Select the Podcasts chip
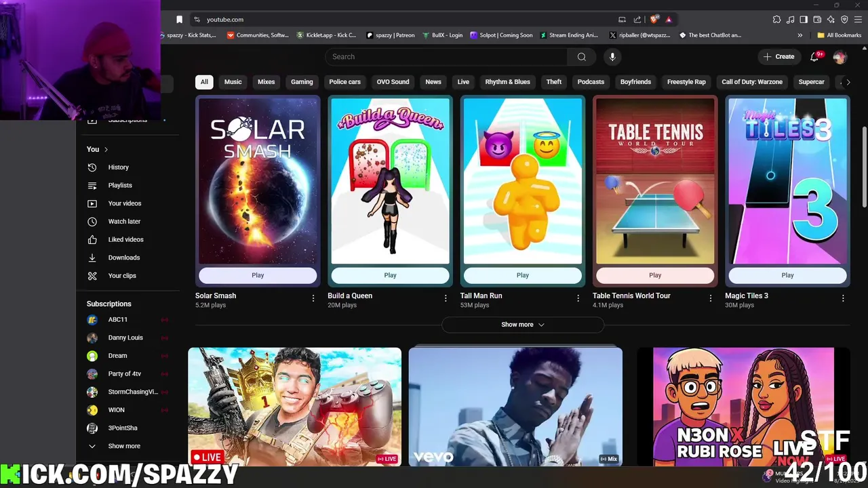868x488 pixels. coord(591,82)
